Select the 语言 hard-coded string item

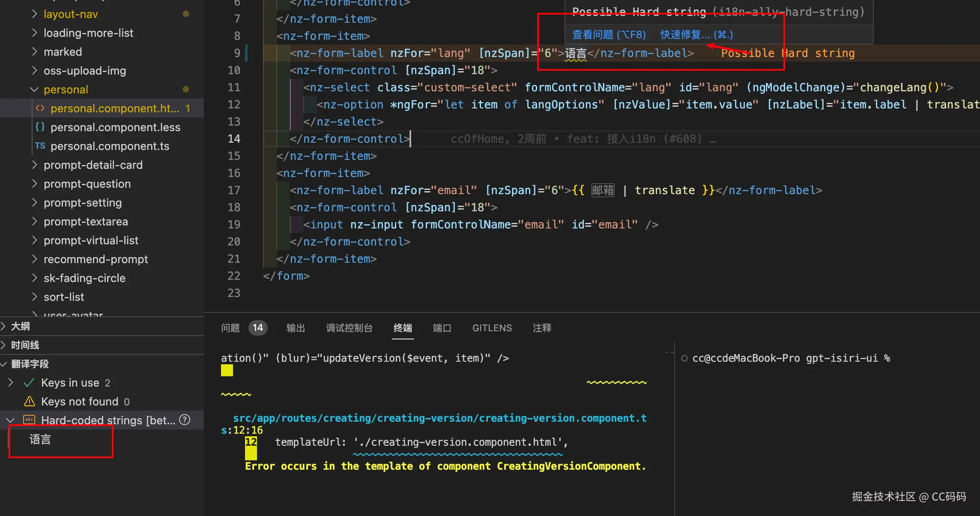pyautogui.click(x=40, y=439)
